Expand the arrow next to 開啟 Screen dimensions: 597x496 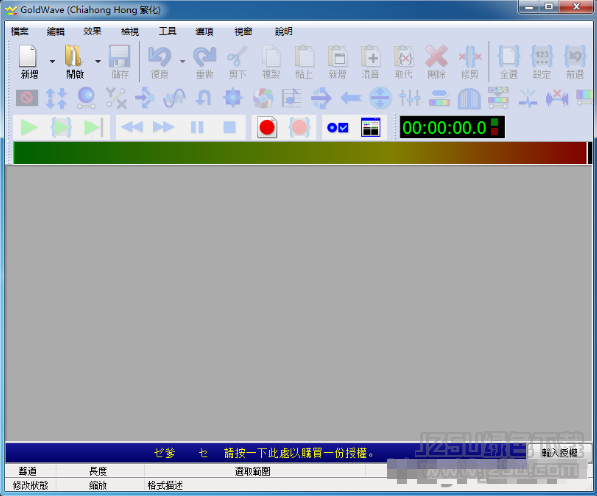point(98,61)
